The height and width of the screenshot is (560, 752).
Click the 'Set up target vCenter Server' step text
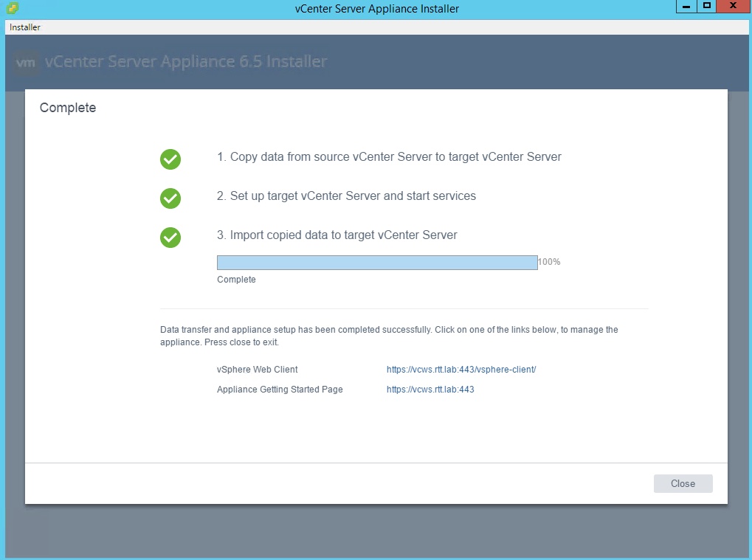[346, 196]
